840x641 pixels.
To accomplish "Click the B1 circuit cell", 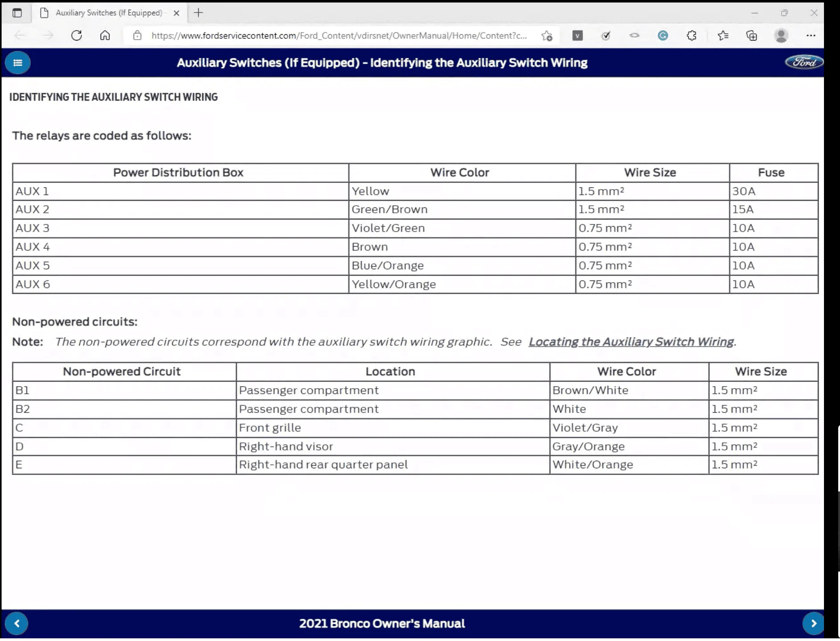I will (x=124, y=390).
